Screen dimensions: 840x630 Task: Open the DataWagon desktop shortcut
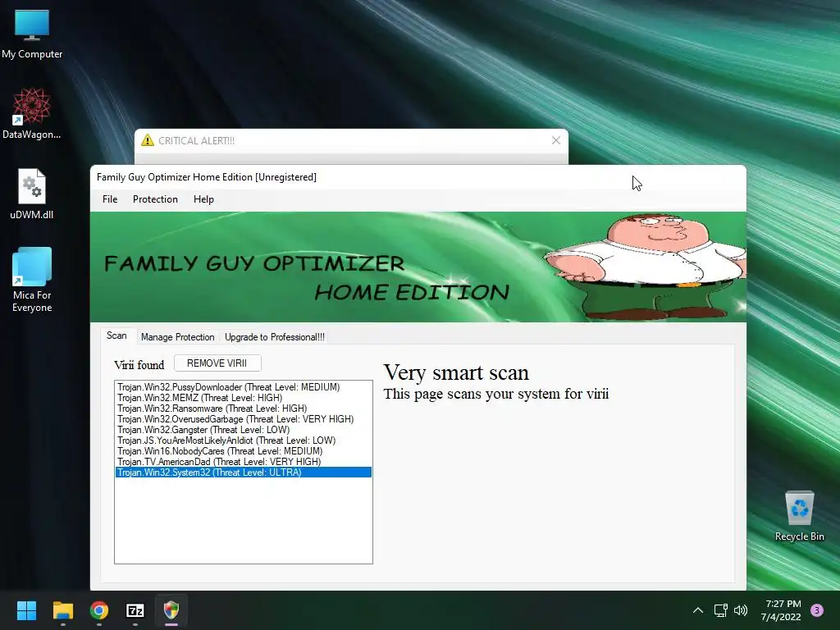tap(32, 113)
